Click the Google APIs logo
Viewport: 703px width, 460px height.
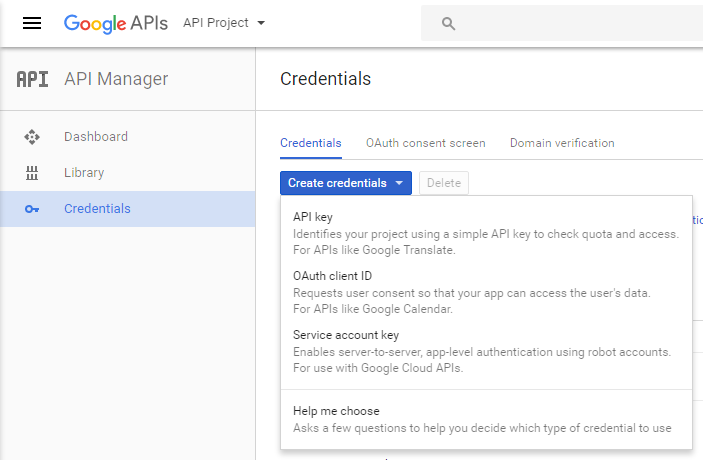(x=116, y=23)
